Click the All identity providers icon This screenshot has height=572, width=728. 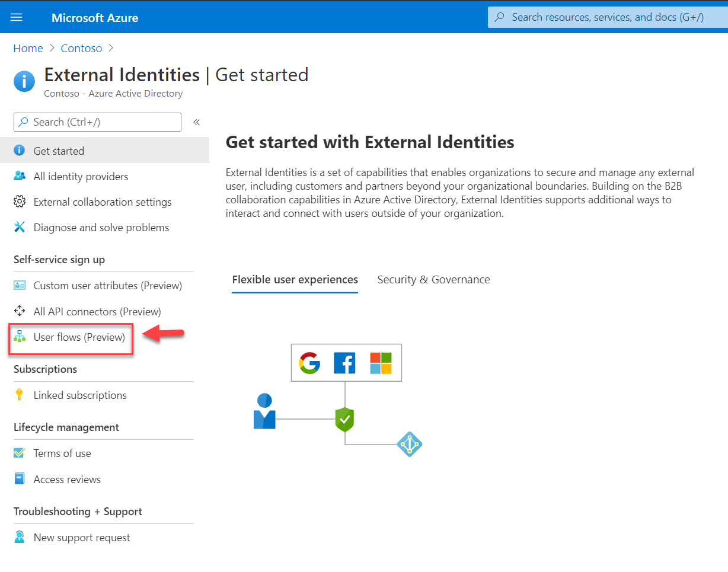click(x=20, y=176)
